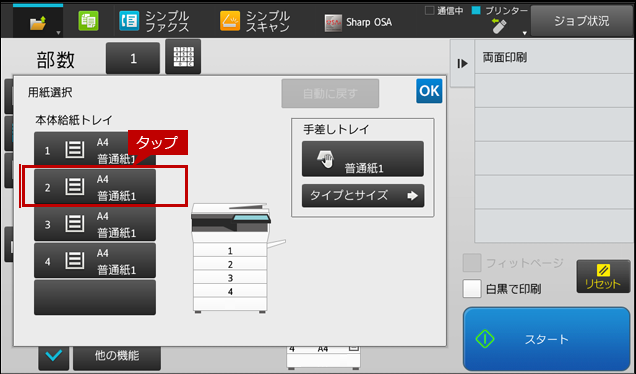Choose 両面印刷 in action panel
The height and width of the screenshot is (374, 636).
point(555,57)
